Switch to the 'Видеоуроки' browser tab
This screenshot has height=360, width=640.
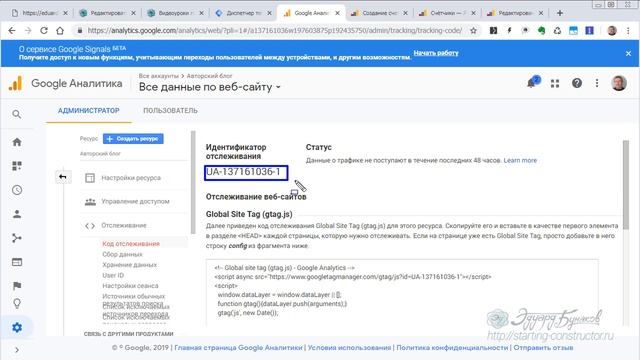click(176, 13)
